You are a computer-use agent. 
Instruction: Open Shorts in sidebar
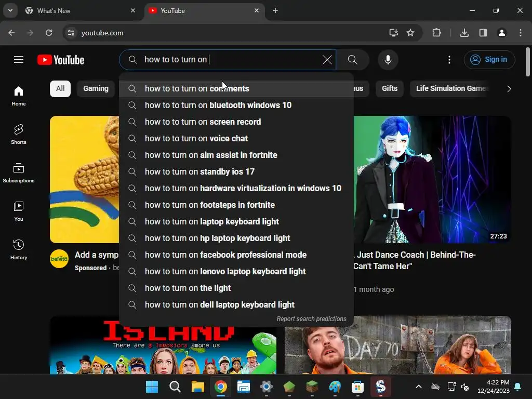(19, 135)
